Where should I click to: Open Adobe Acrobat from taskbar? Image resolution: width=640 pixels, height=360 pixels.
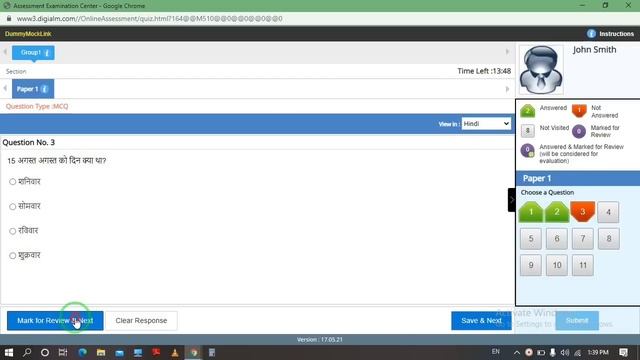(x=156, y=352)
